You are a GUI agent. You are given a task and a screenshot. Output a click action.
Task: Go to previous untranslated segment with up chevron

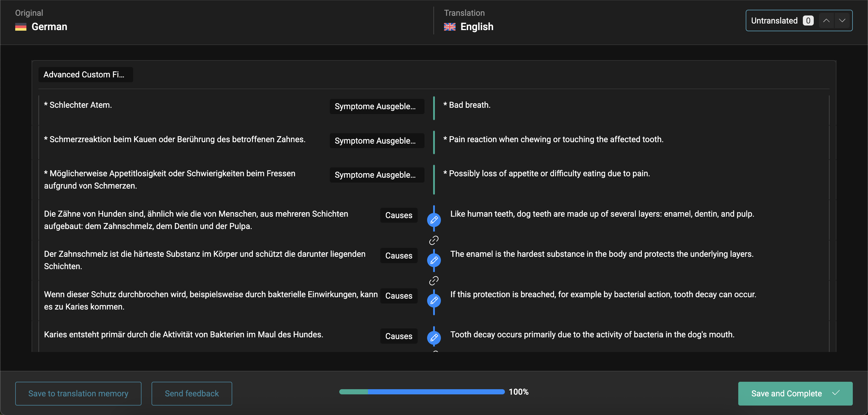point(826,21)
